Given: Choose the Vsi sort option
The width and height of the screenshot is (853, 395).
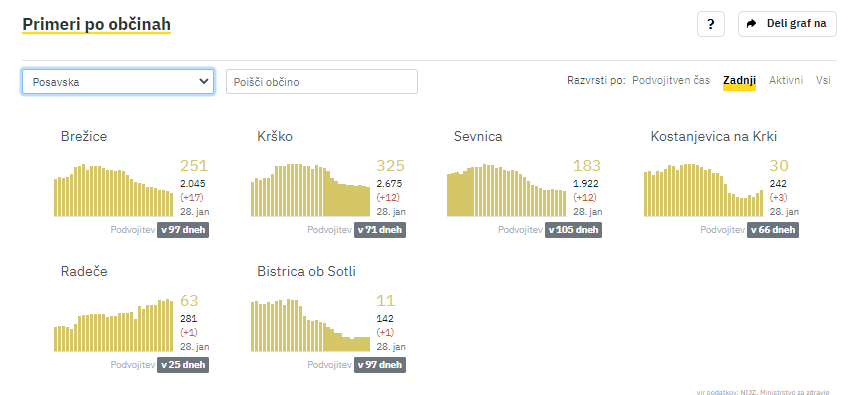Looking at the screenshot, I should [x=823, y=81].
